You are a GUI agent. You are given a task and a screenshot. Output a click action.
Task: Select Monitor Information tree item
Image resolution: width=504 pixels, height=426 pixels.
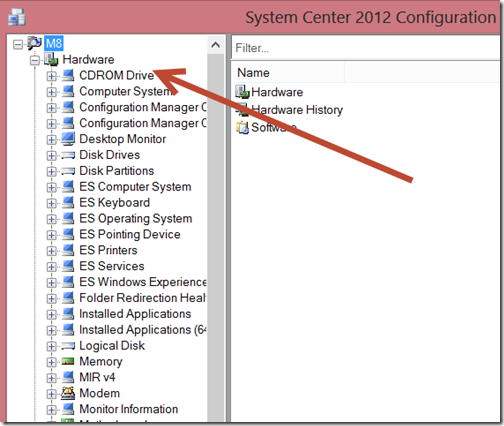click(128, 409)
